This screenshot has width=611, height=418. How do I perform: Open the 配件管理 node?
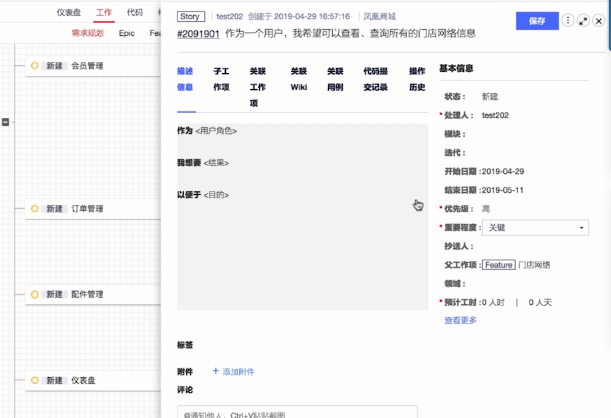87,294
